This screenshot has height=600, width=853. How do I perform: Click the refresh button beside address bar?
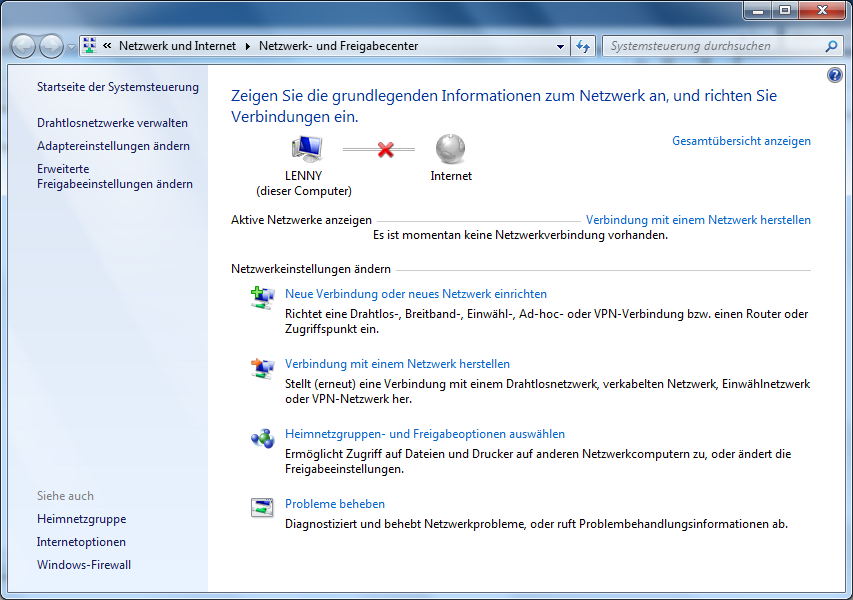click(584, 46)
